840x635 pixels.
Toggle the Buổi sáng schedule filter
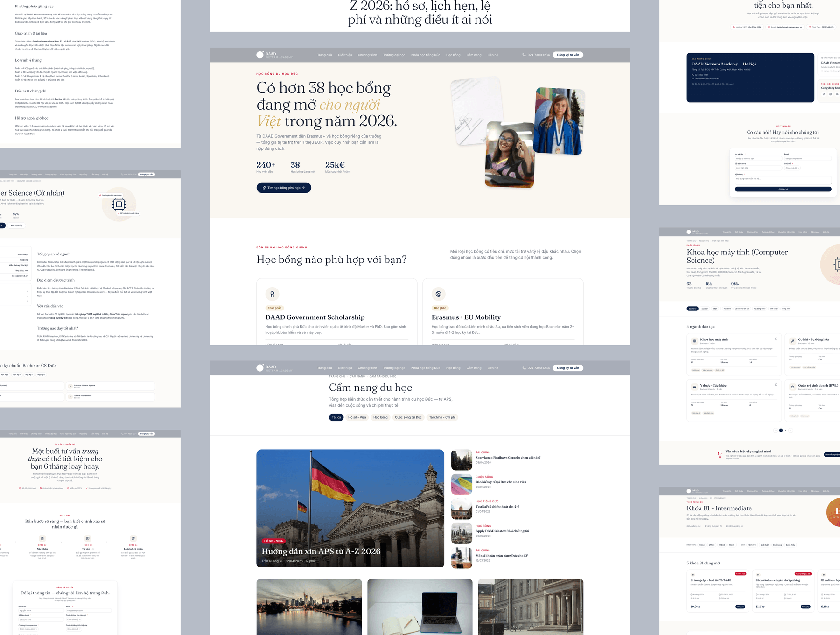pos(777,545)
